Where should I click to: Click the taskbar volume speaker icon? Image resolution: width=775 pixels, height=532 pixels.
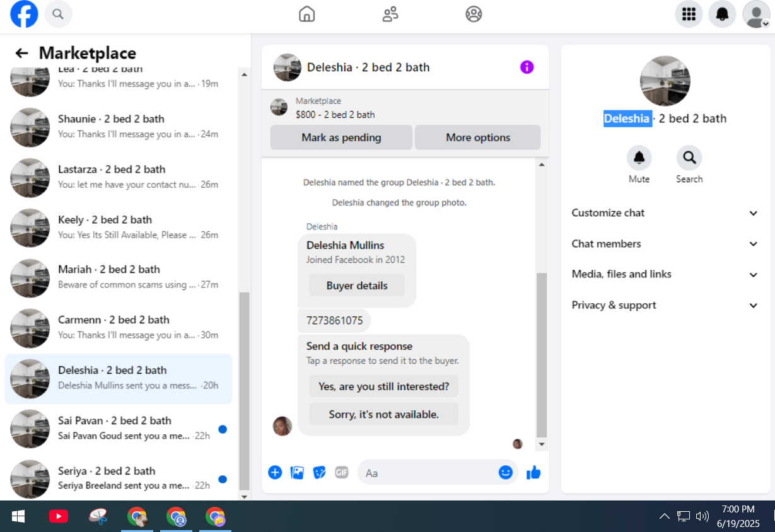click(x=702, y=516)
